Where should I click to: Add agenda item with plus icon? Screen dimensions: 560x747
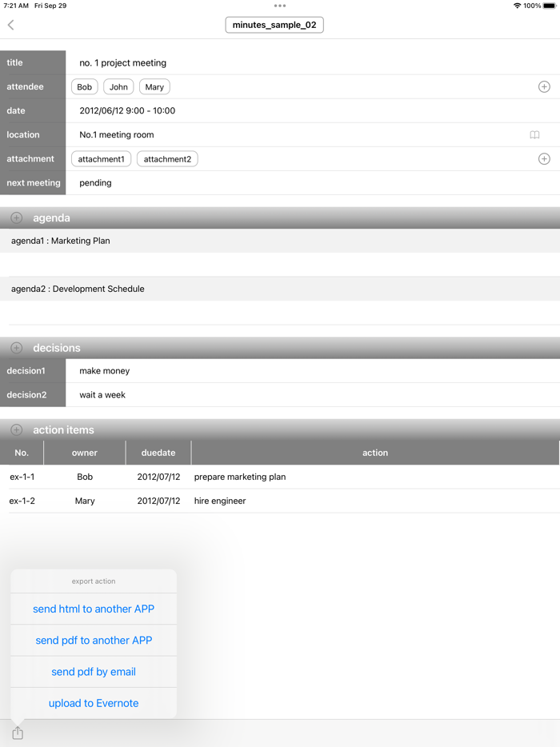tap(17, 218)
